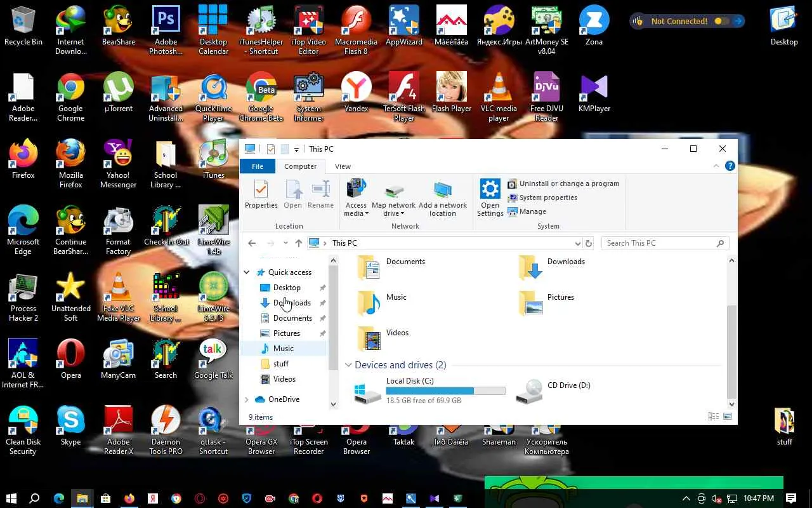Open the action center notification icon
This screenshot has height=508, width=812.
(x=791, y=498)
